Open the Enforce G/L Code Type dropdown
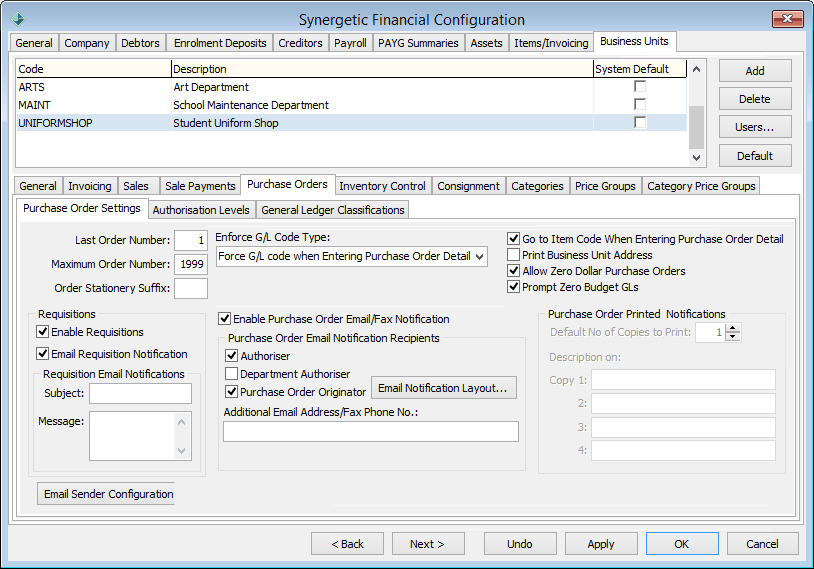814x569 pixels. point(480,256)
